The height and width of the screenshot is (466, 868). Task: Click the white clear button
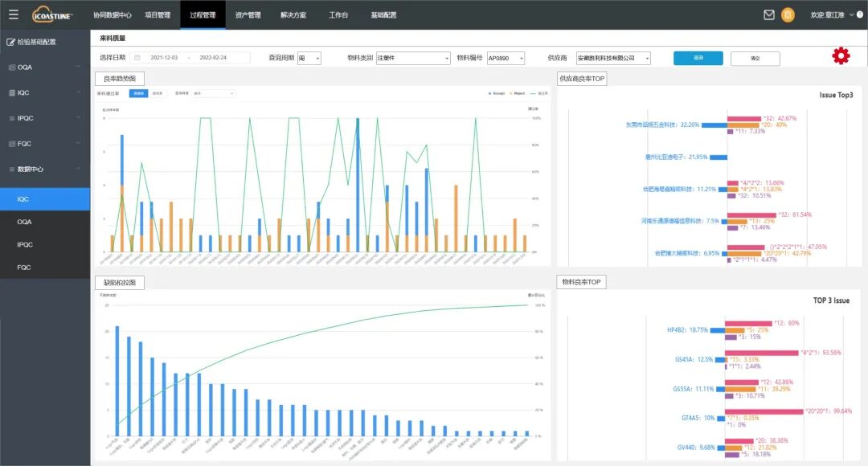point(755,58)
